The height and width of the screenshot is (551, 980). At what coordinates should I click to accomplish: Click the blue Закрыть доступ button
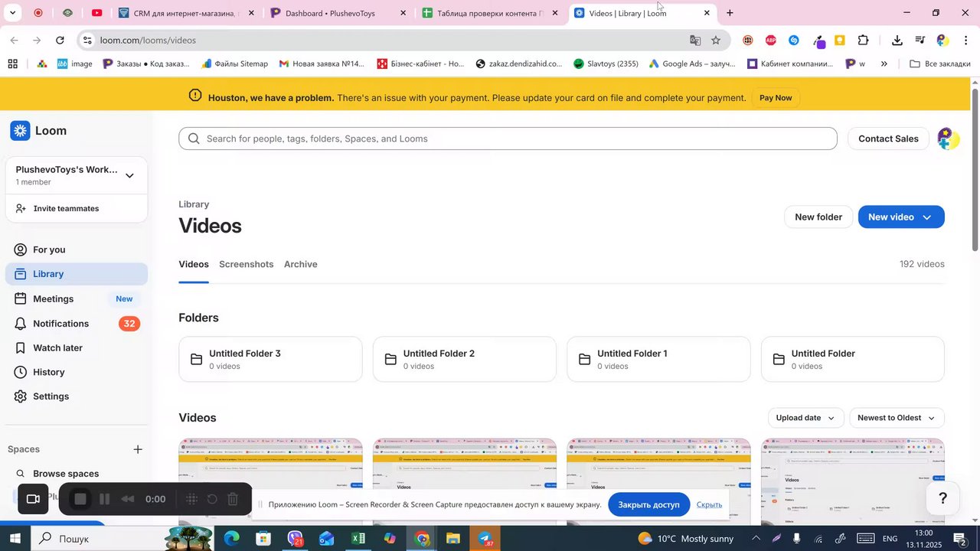(649, 504)
